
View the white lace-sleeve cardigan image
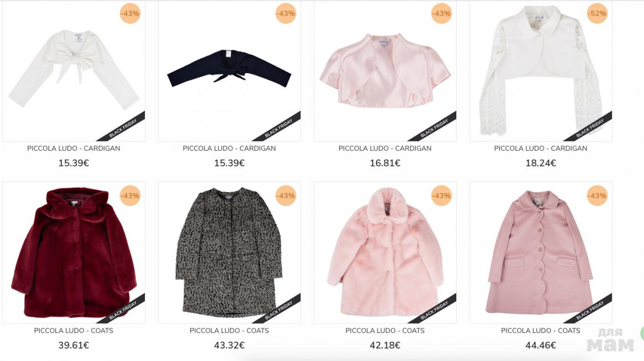tap(541, 71)
